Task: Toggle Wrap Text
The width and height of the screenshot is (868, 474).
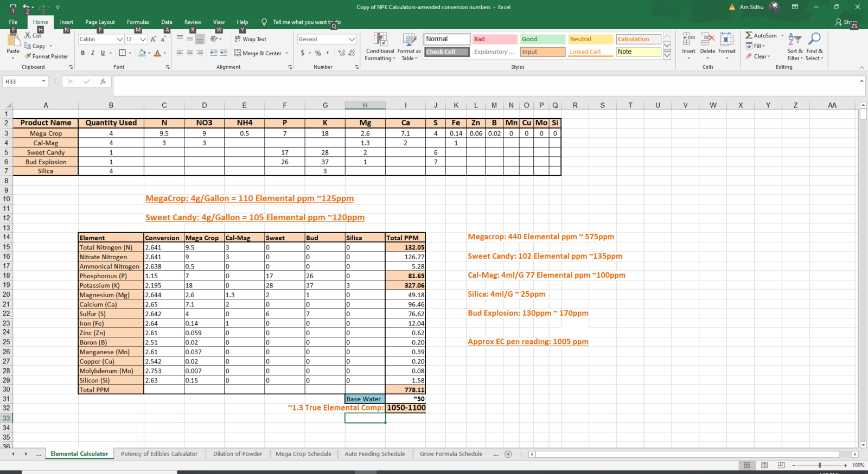Action: [251, 39]
